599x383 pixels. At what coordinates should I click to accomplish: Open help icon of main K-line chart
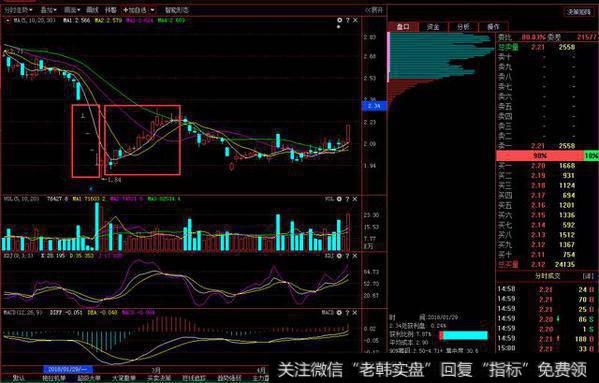(347, 20)
